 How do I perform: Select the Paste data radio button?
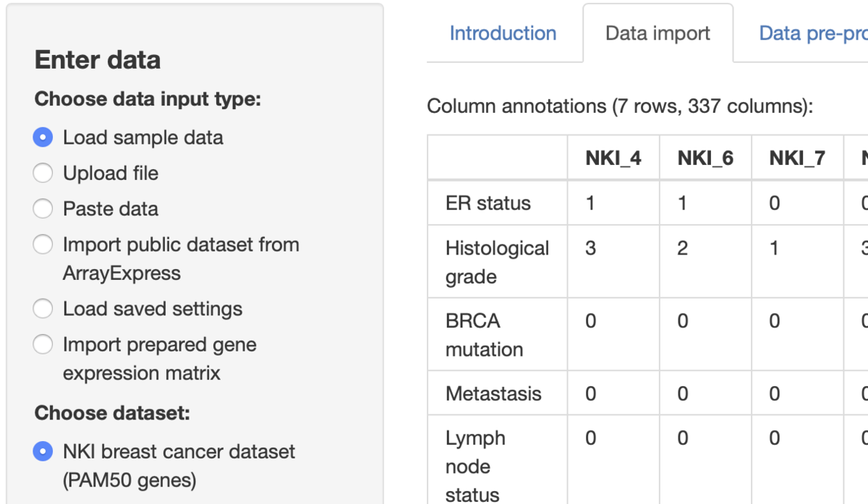43,209
